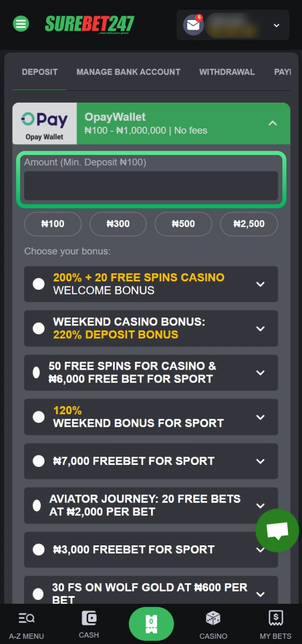Open the Manage Bank Account tab
302x644 pixels.
pos(128,72)
